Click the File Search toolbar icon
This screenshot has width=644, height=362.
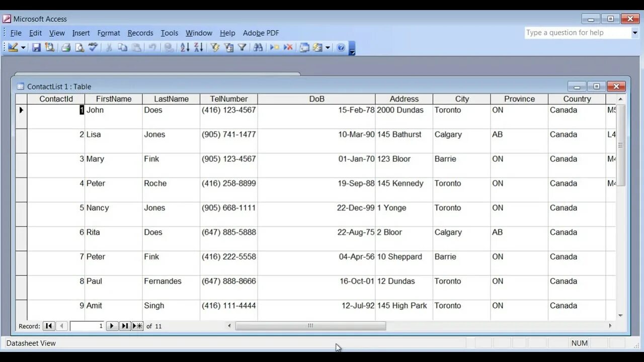tap(49, 48)
